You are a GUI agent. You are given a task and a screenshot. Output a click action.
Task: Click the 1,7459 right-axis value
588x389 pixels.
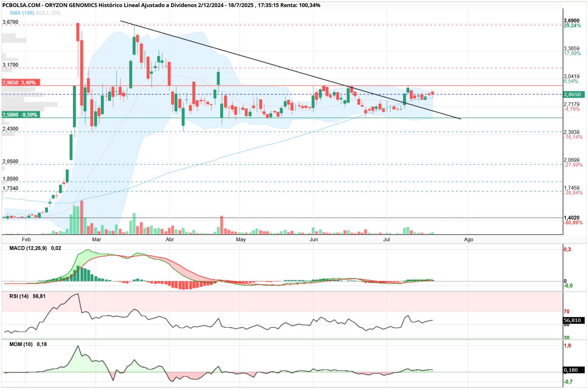point(572,188)
